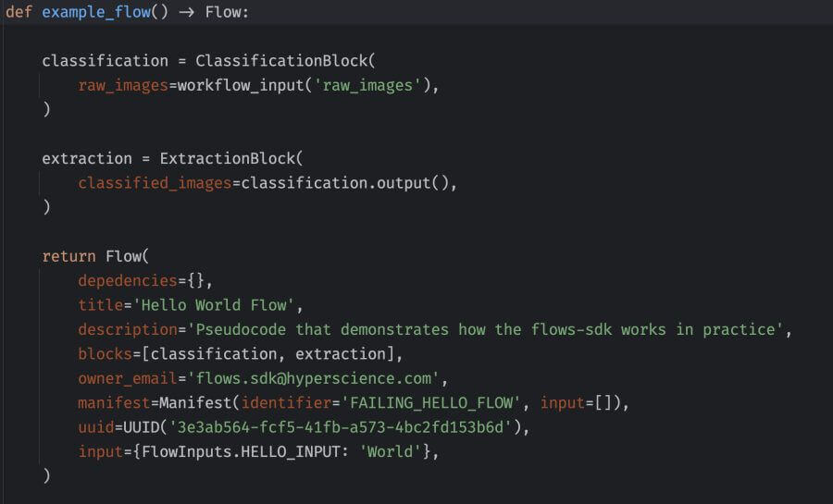
Task: Click classification.output() call
Action: 345,183
